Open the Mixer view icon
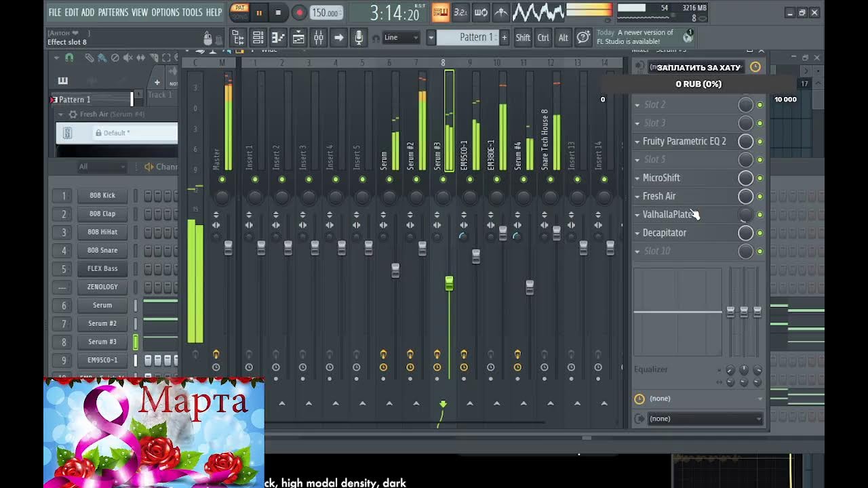Viewport: 868px width, 488px height. pos(319,38)
